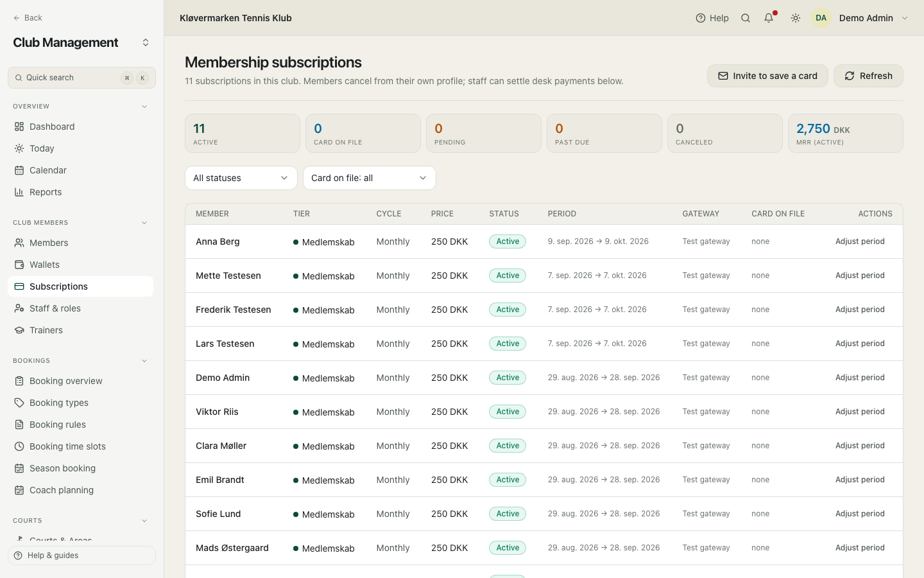Click the search magnifier icon in header

pyautogui.click(x=746, y=18)
